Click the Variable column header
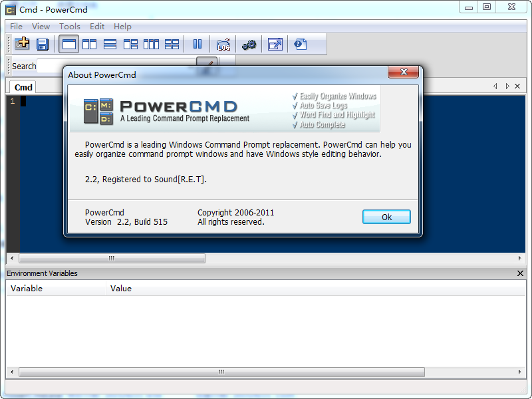Image resolution: width=532 pixels, height=399 pixels. [56, 289]
